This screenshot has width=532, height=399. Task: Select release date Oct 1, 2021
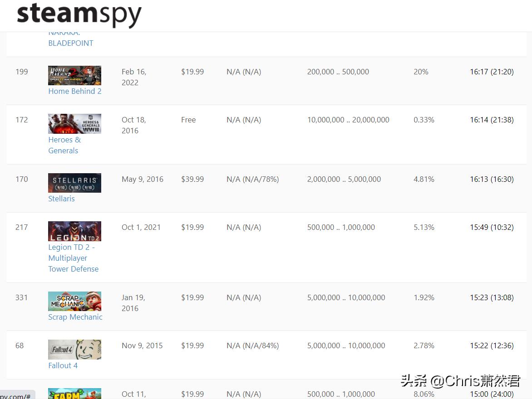(x=141, y=228)
